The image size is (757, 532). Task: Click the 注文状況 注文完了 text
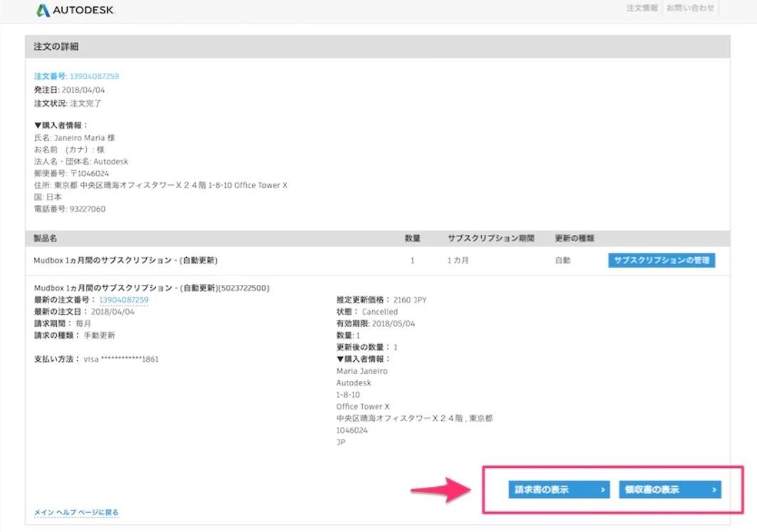(68, 103)
